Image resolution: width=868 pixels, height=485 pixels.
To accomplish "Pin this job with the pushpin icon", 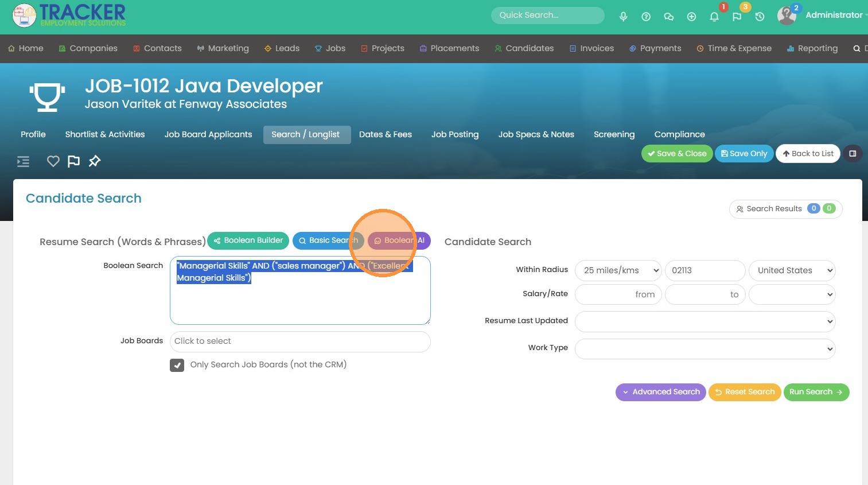I will [95, 161].
